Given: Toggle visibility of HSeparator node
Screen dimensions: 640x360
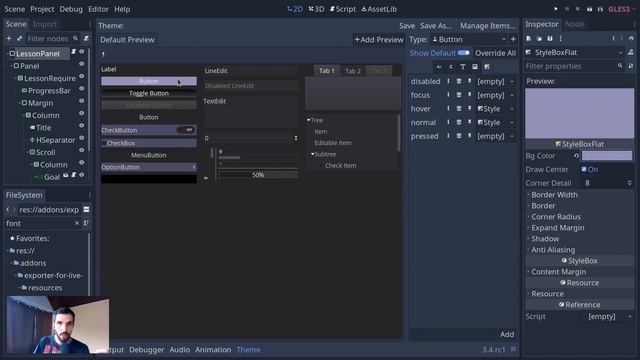Looking at the screenshot, I should (x=82, y=138).
